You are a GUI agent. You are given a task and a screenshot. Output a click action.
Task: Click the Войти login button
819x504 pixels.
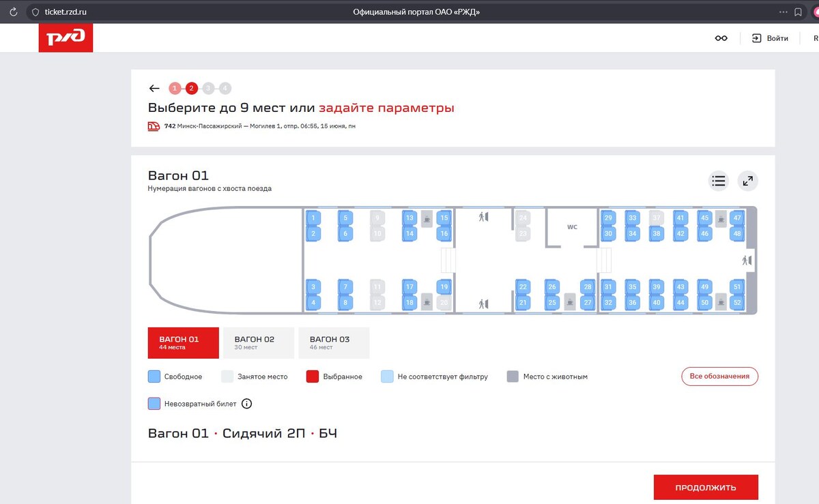pos(771,38)
